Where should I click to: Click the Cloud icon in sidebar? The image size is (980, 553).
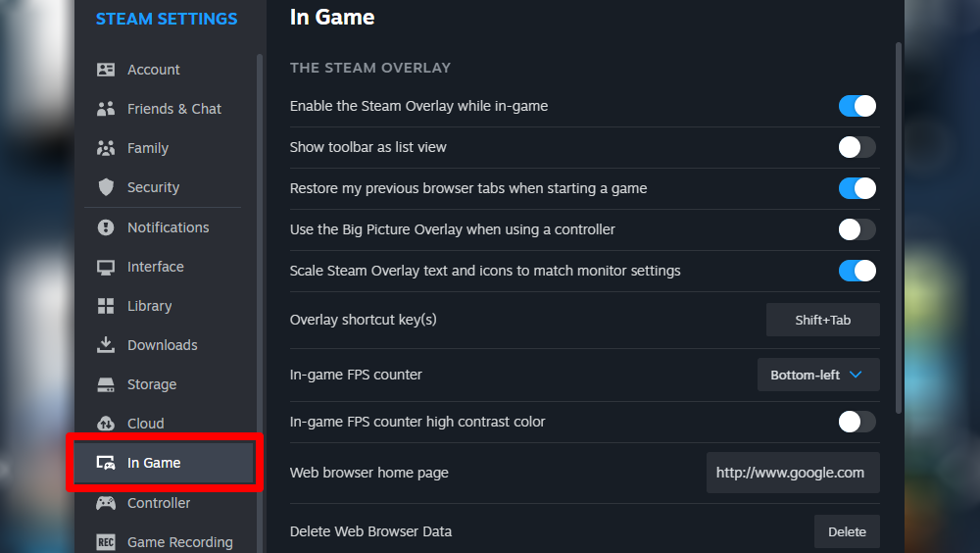click(106, 424)
